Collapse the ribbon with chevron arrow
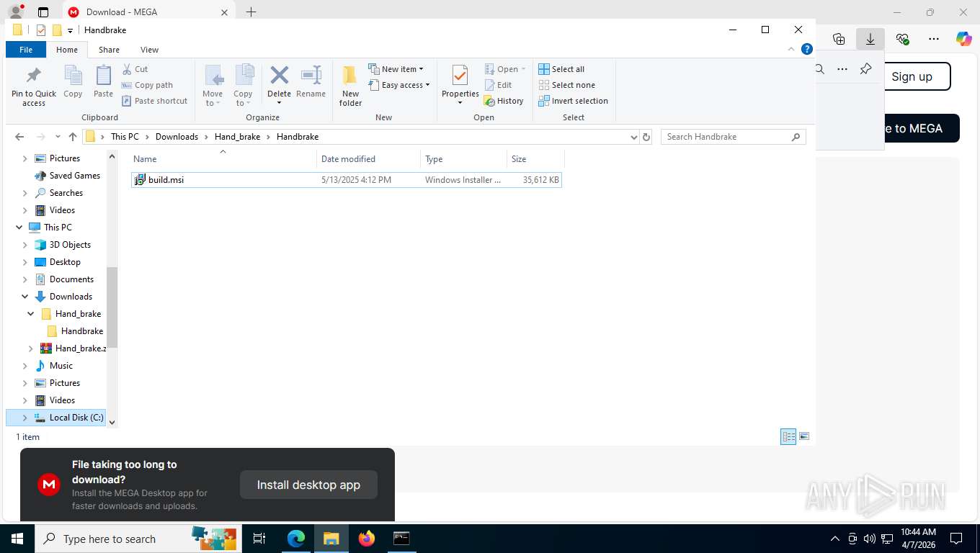This screenshot has height=553, width=980. 792,50
